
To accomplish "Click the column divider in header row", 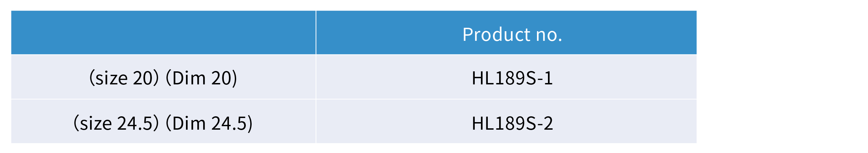I will pos(316,33).
